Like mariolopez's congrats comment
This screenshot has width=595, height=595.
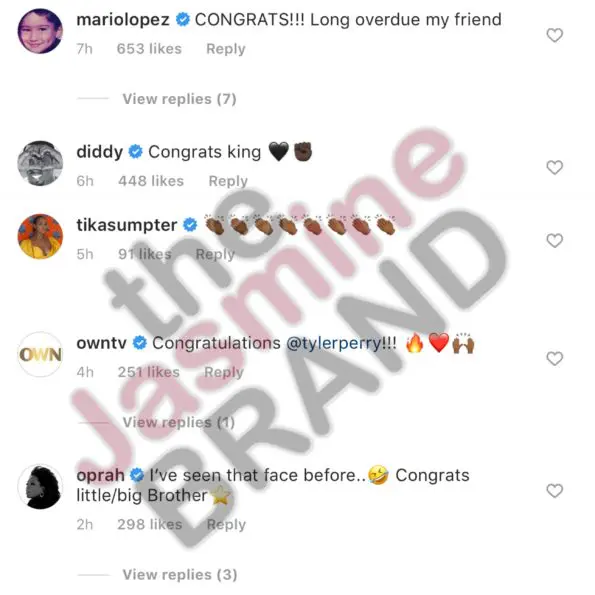coord(554,35)
